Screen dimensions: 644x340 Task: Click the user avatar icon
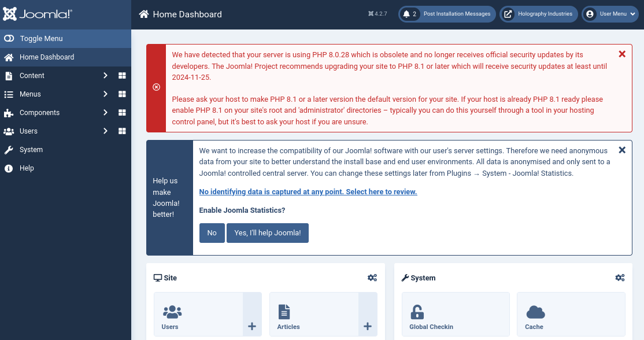tap(590, 14)
